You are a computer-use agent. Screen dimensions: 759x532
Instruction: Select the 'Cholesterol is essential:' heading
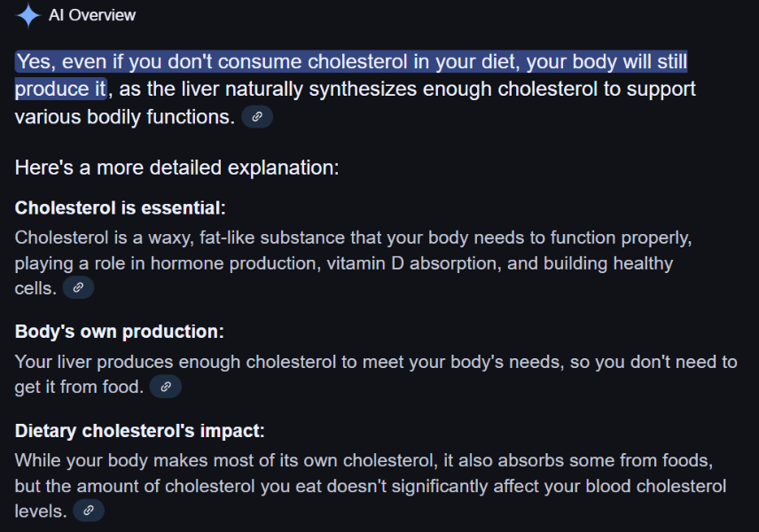click(120, 208)
